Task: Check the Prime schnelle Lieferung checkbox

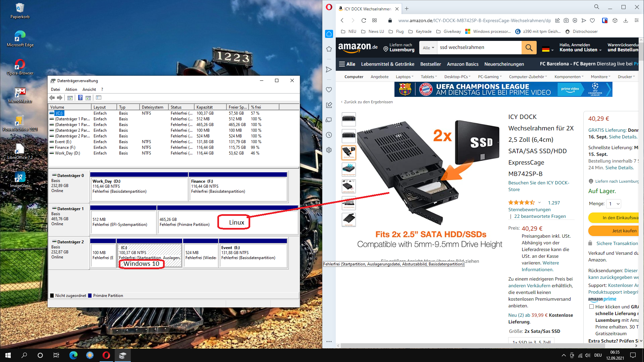Action: point(591,307)
